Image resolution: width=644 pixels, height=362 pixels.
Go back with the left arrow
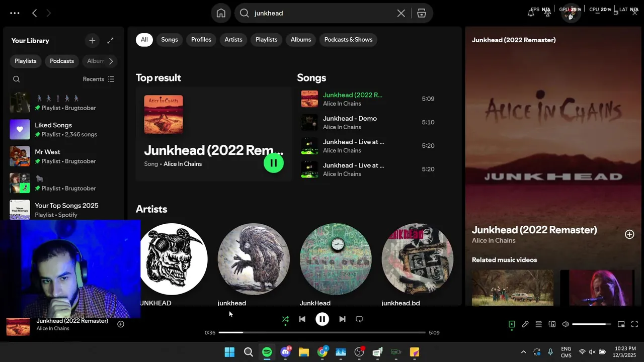coord(34,13)
